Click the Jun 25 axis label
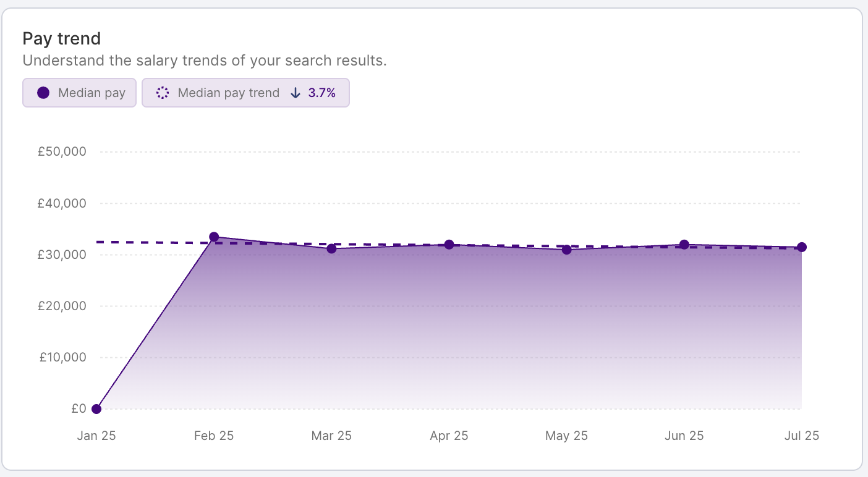 click(684, 436)
